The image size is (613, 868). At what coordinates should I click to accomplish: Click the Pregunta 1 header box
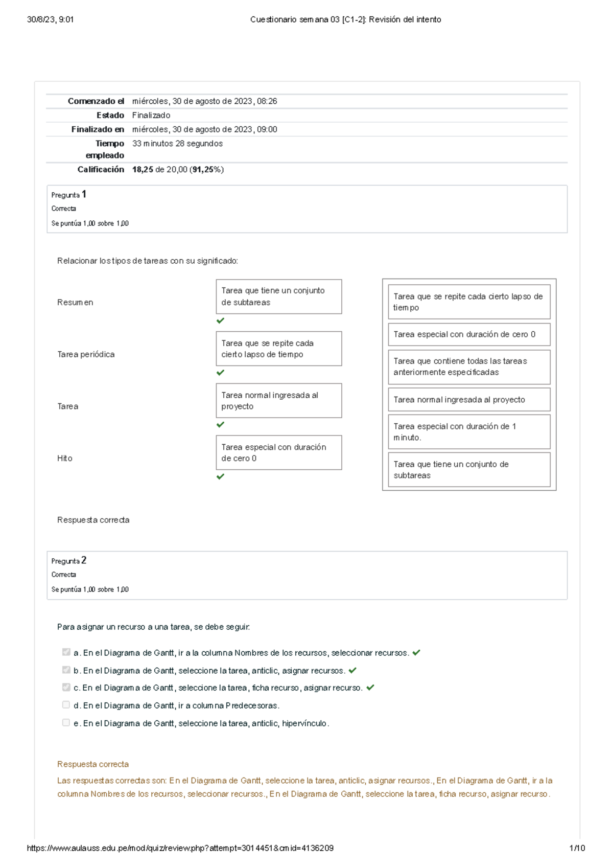coord(306,209)
